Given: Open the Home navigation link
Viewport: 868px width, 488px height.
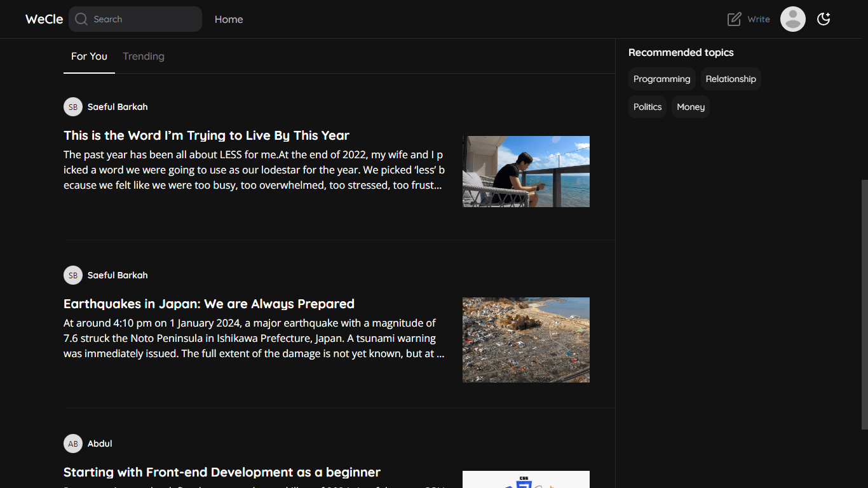Looking at the screenshot, I should [x=229, y=19].
